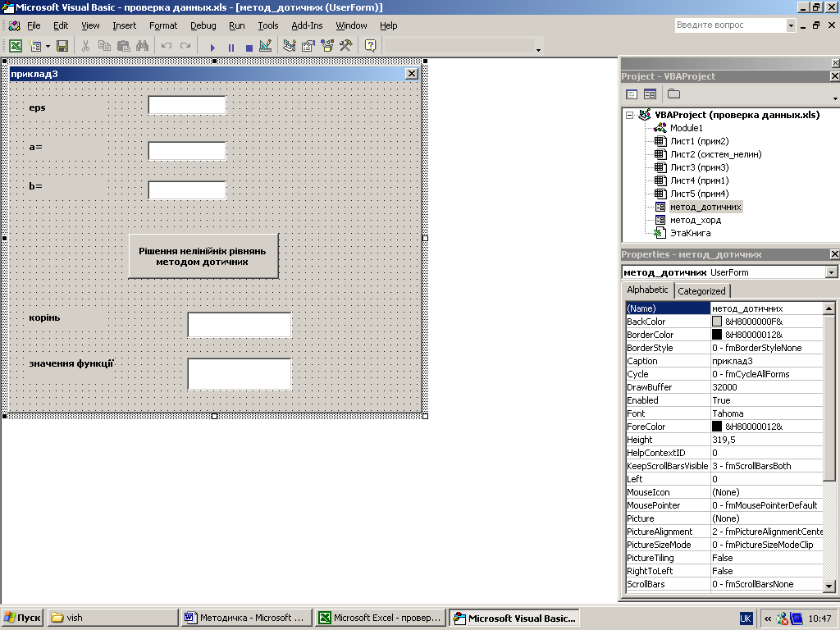Click the Visual Basic Help icon
This screenshot has height=630, width=840.
[x=370, y=46]
